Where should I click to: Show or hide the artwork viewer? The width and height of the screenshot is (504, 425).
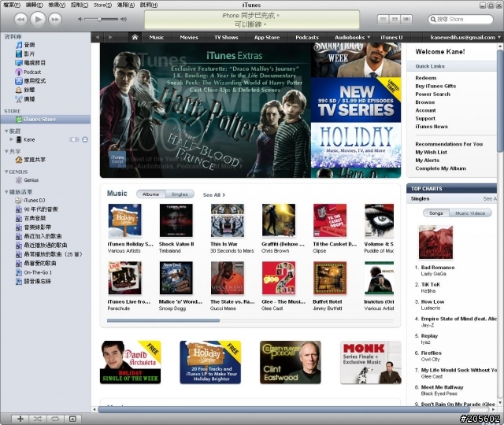click(x=72, y=419)
